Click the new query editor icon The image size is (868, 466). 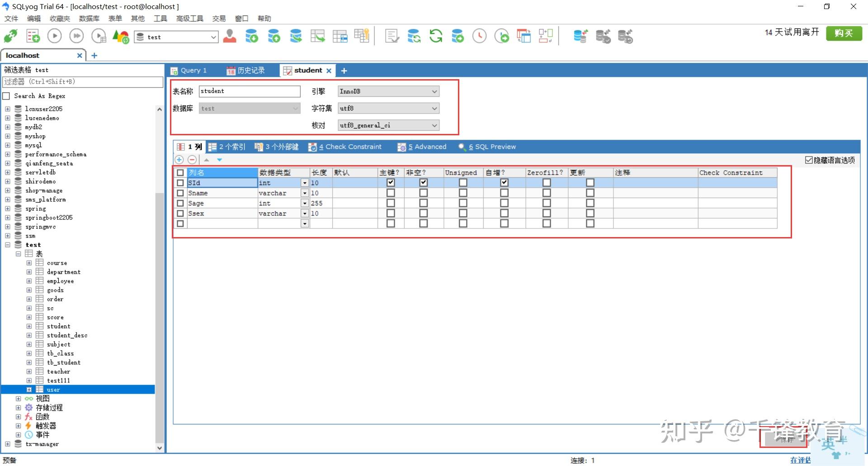[33, 36]
